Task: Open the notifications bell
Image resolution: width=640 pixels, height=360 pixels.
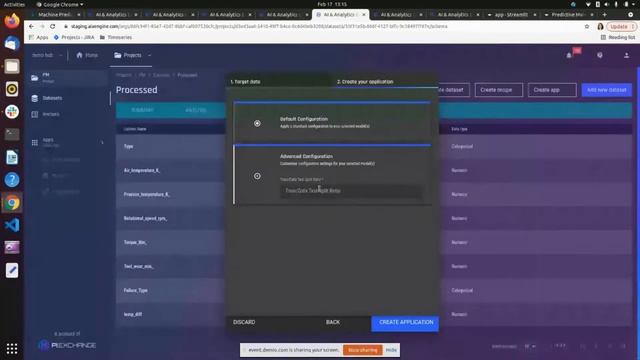Action: pyautogui.click(x=569, y=55)
